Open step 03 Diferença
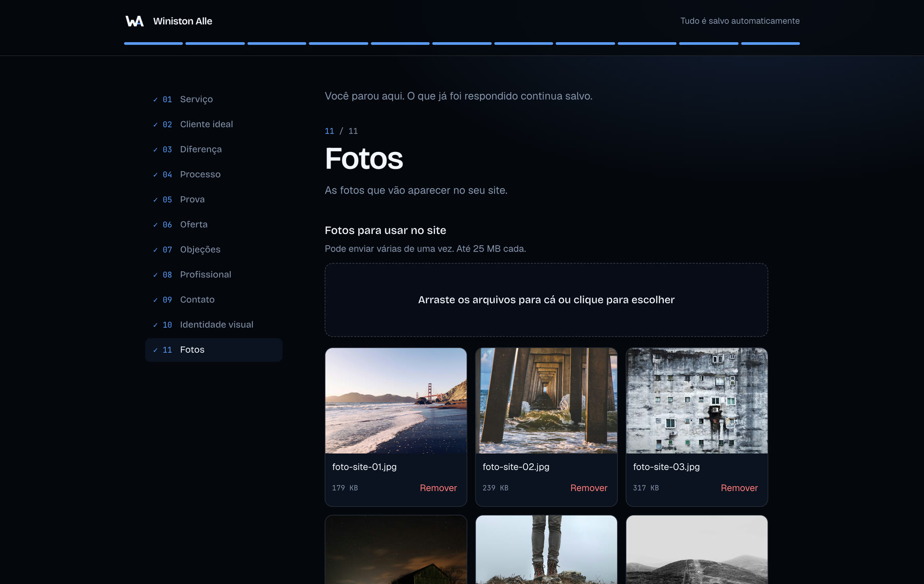This screenshot has width=924, height=584. point(214,149)
